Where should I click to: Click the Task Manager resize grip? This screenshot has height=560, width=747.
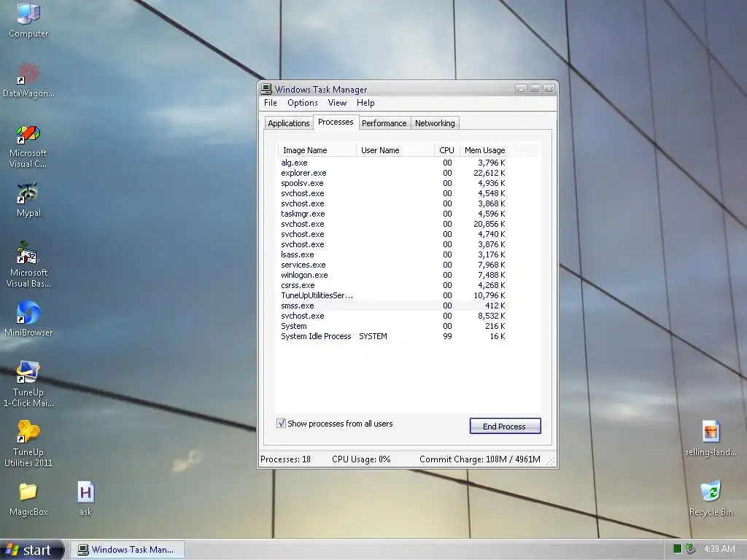point(551,461)
